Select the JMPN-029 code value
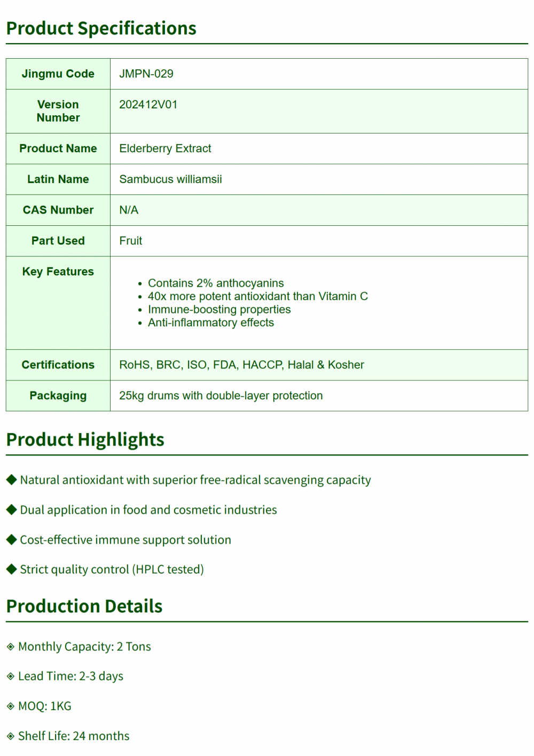 click(x=146, y=74)
